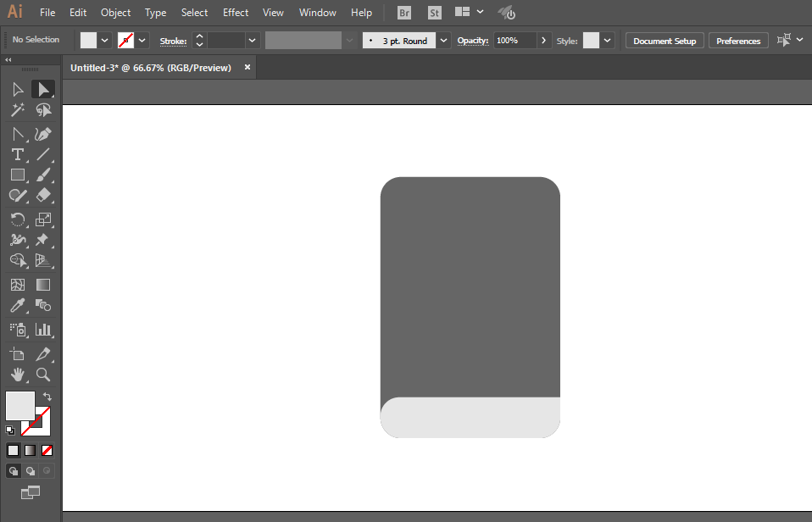Open the Style dropdown arrow
Image resolution: width=812 pixels, height=522 pixels.
pyautogui.click(x=608, y=41)
